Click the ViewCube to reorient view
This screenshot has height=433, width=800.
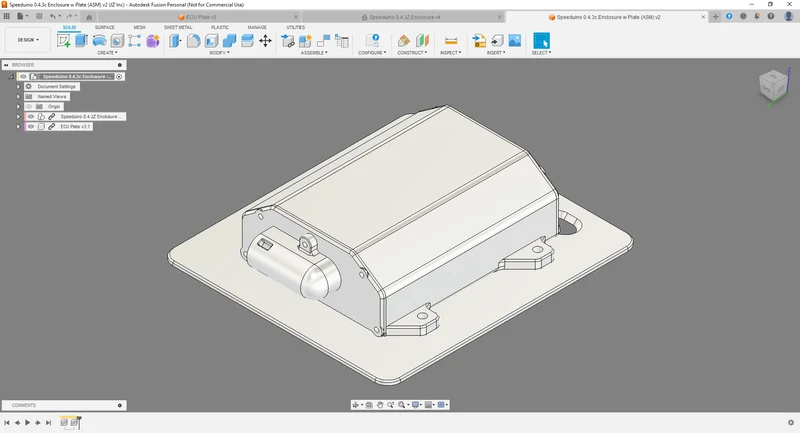[773, 87]
